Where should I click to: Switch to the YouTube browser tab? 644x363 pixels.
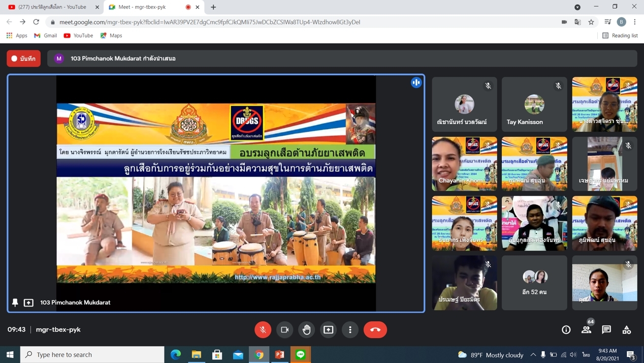52,7
